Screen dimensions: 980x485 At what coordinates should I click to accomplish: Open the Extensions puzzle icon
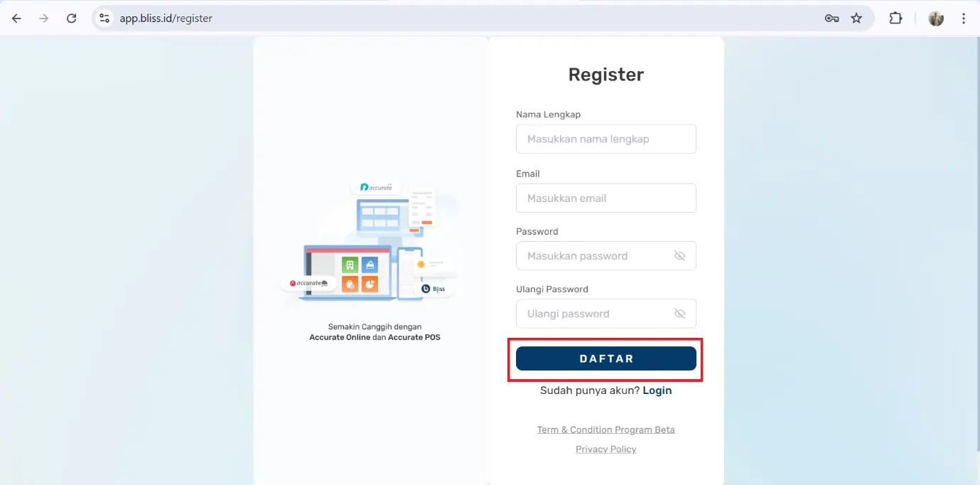coord(895,18)
